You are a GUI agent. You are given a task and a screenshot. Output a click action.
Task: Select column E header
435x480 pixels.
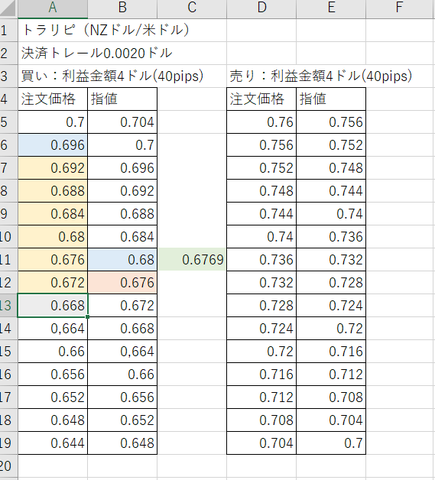[331, 8]
